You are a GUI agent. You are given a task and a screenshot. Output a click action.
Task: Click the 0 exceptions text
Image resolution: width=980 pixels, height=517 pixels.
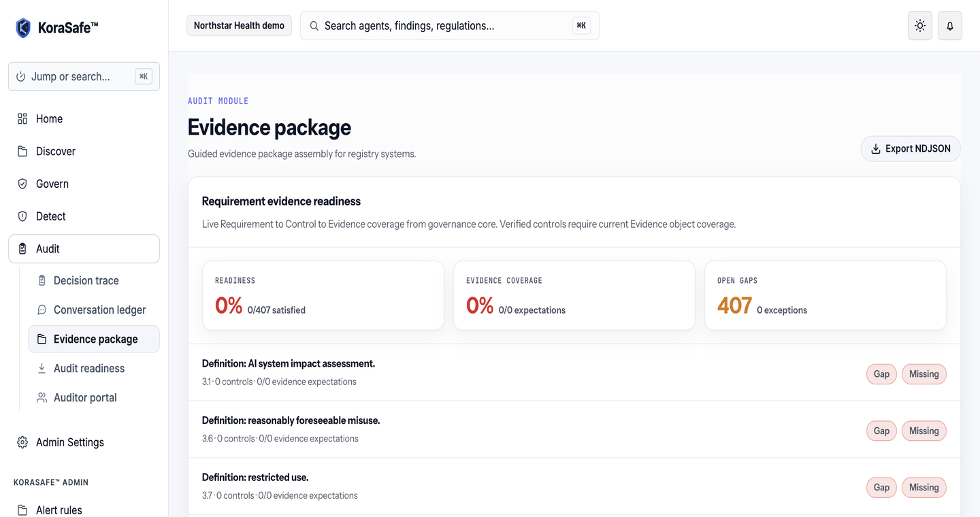pyautogui.click(x=782, y=310)
